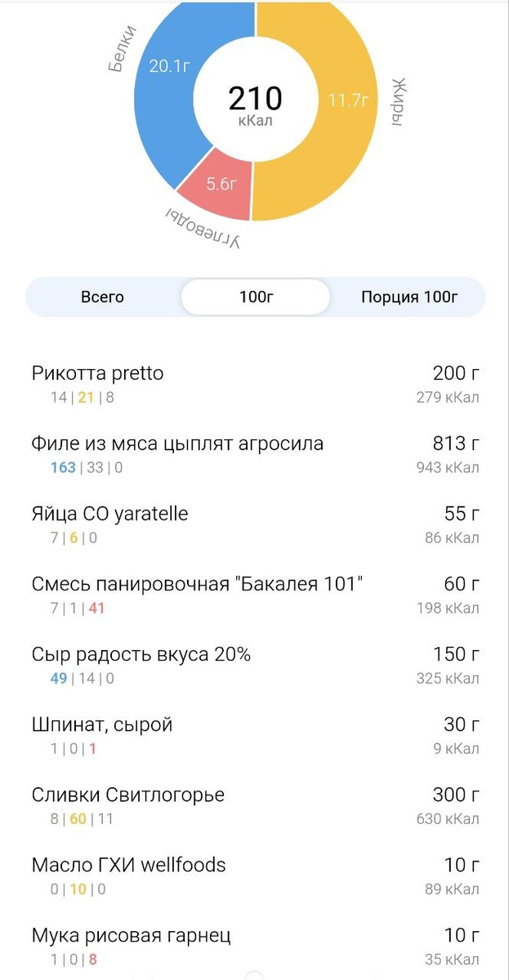
Task: Switch to the "Всего" tab
Action: pyautogui.click(x=103, y=296)
